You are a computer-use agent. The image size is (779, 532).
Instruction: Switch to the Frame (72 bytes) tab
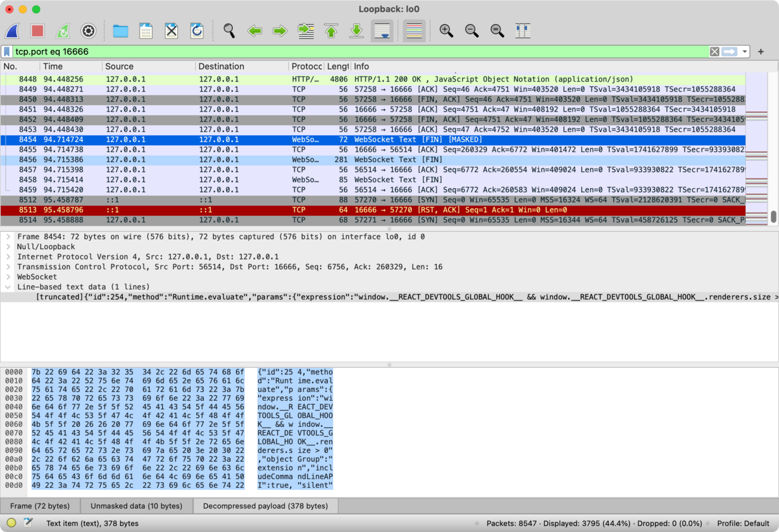[40, 506]
